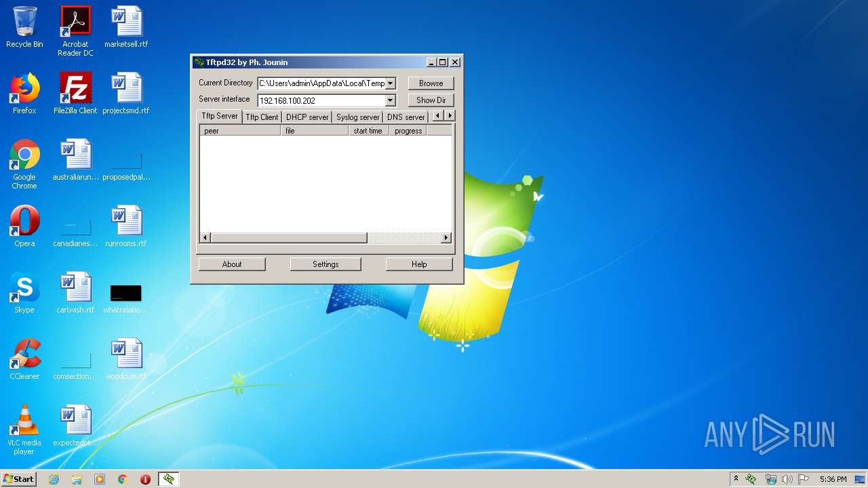This screenshot has width=868, height=488.
Task: Click Opera icon in the taskbar
Action: 145,479
